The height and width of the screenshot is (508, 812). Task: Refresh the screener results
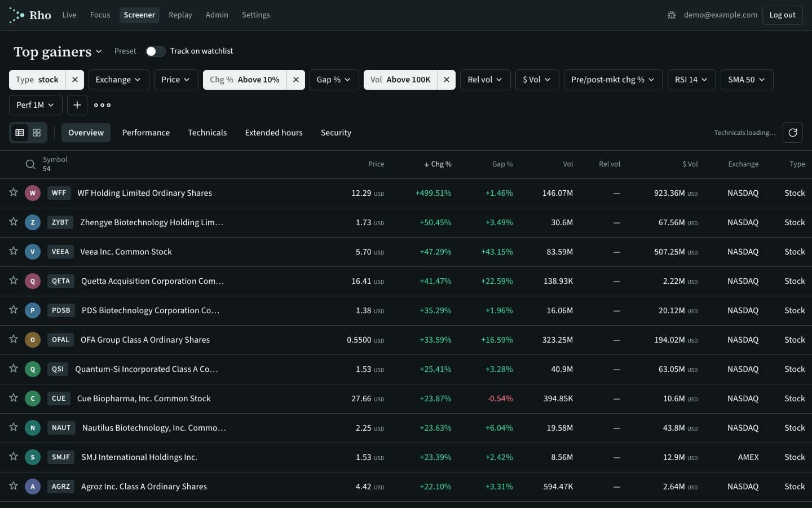coord(793,133)
